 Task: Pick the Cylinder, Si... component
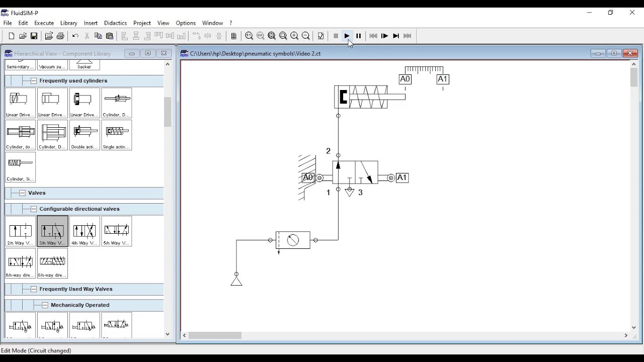pyautogui.click(x=20, y=167)
